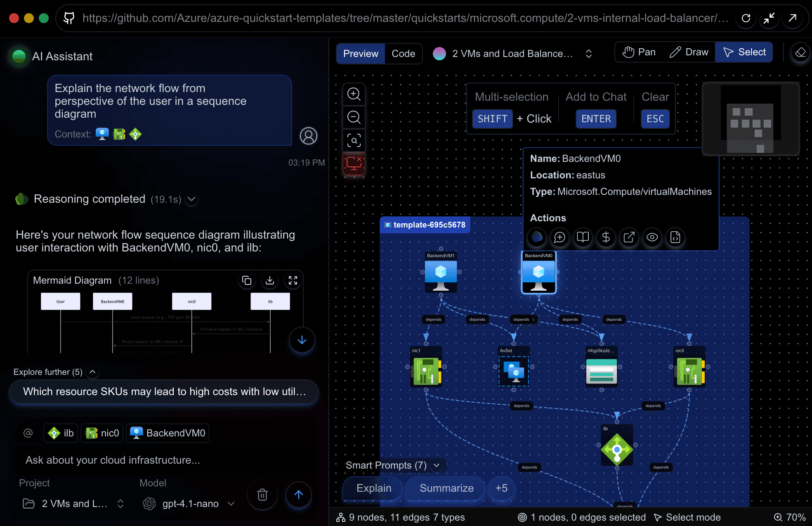Viewport: 812px width, 526px height.
Task: Click the storage account node rl4yp5kzdz
Action: click(x=602, y=367)
